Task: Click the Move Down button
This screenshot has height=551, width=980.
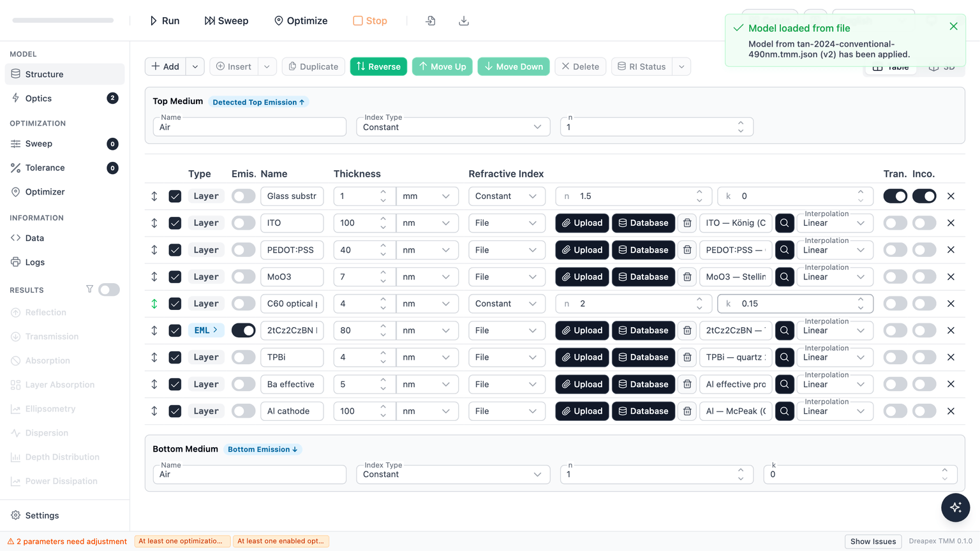Action: click(514, 66)
